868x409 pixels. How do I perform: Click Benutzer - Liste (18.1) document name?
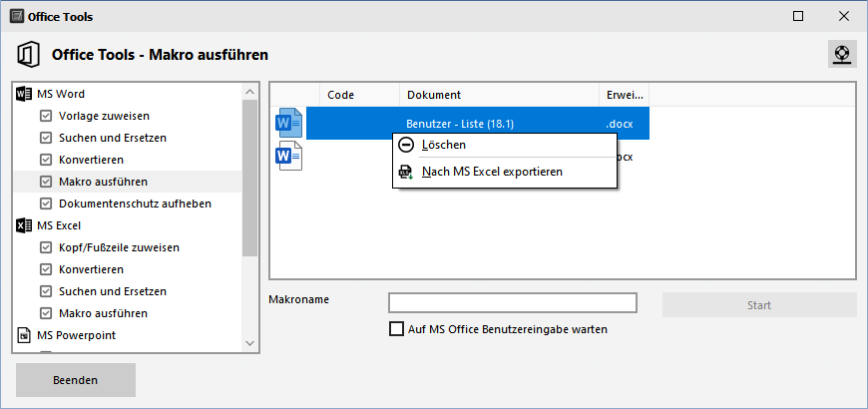[x=460, y=124]
